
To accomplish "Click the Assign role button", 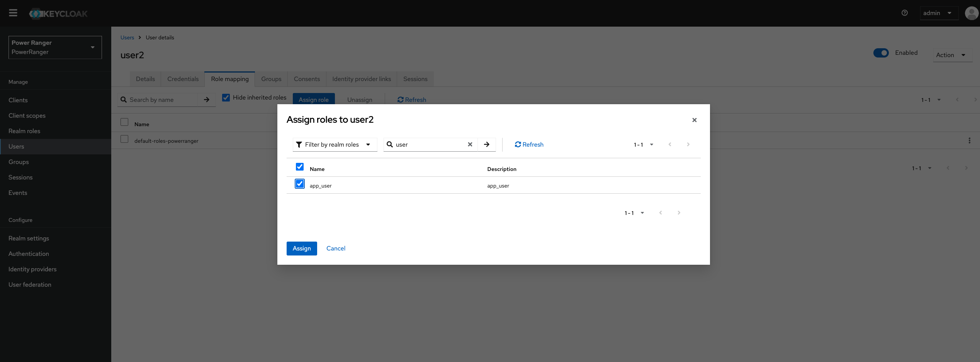I will pos(314,99).
